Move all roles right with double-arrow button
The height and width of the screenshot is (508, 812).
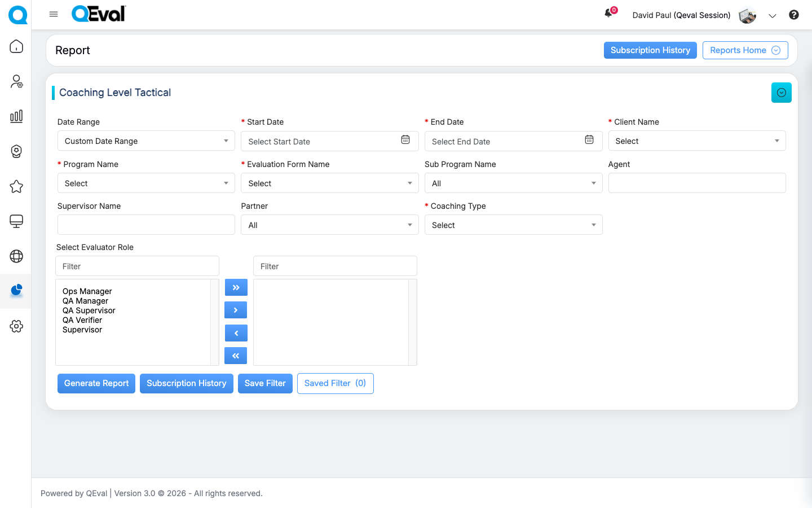click(x=236, y=287)
